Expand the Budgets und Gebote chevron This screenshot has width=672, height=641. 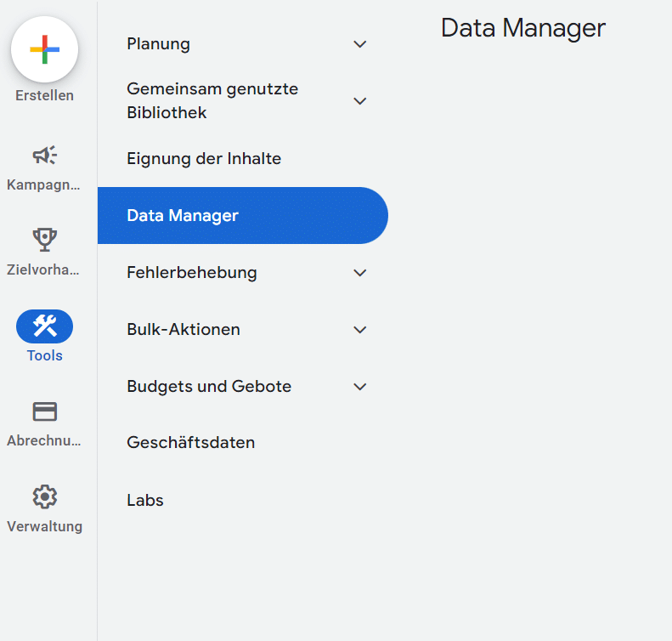tap(360, 387)
